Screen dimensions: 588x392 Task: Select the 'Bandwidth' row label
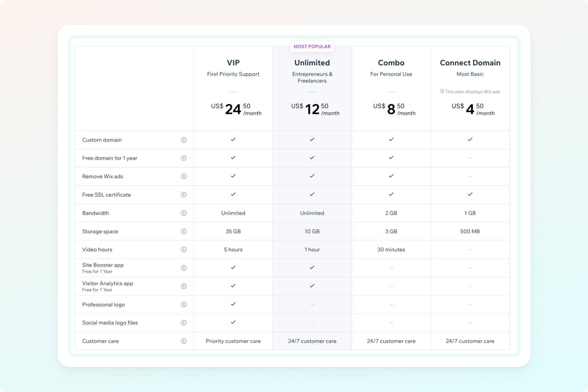coord(96,213)
